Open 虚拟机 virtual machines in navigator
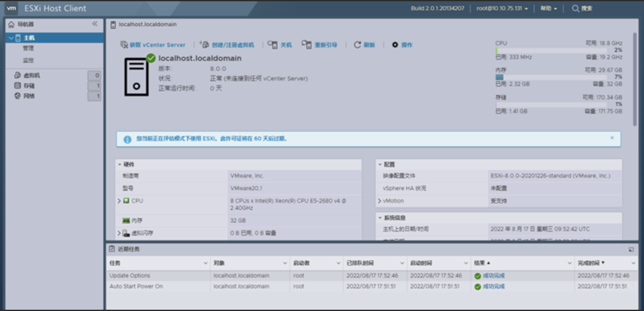644x311 pixels. click(x=32, y=75)
